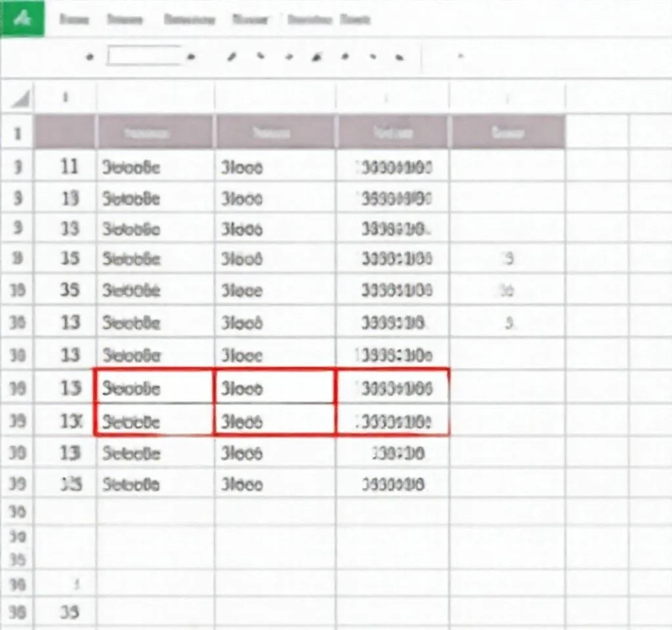Click the last shaded header cell in the table

point(507,133)
